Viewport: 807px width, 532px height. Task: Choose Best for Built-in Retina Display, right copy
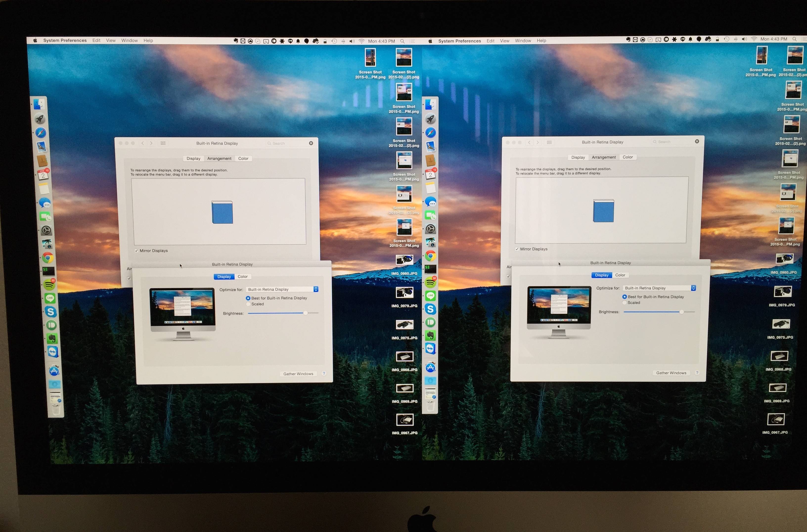pos(624,297)
